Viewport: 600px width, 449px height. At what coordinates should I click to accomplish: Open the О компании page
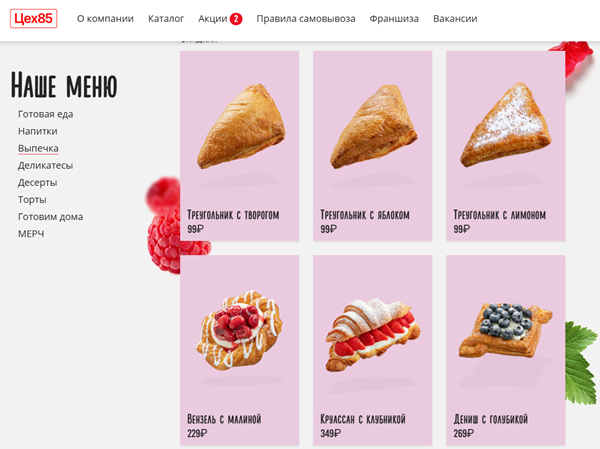pos(105,19)
